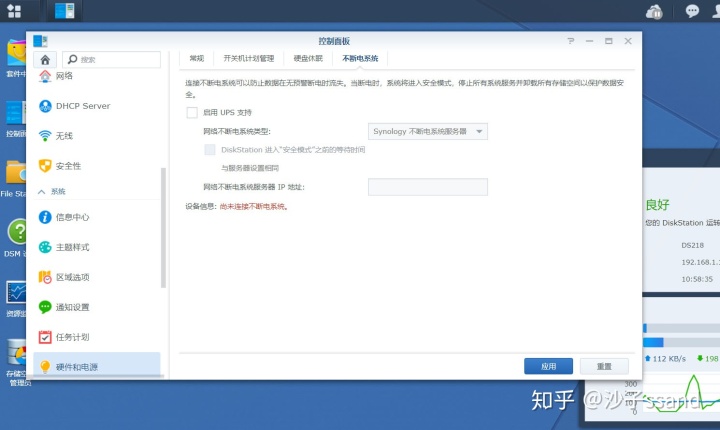This screenshot has width=720, height=430.
Task: Toggle DiskStation safe mode wait time checkbox
Action: click(210, 150)
